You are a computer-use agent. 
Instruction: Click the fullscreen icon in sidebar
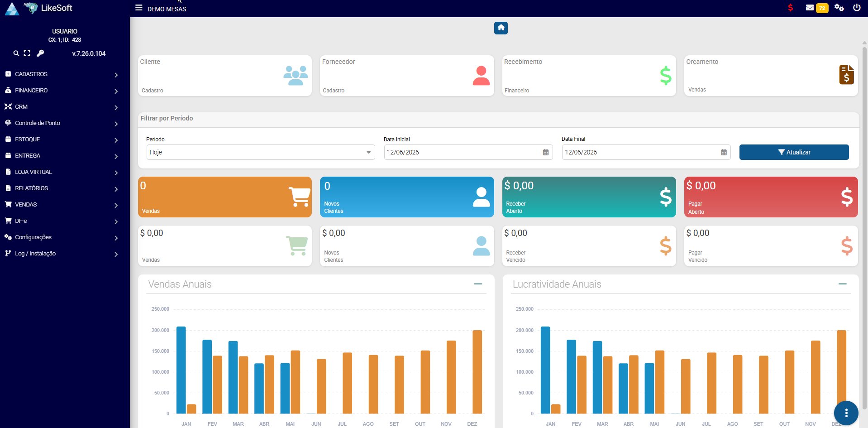tap(27, 53)
